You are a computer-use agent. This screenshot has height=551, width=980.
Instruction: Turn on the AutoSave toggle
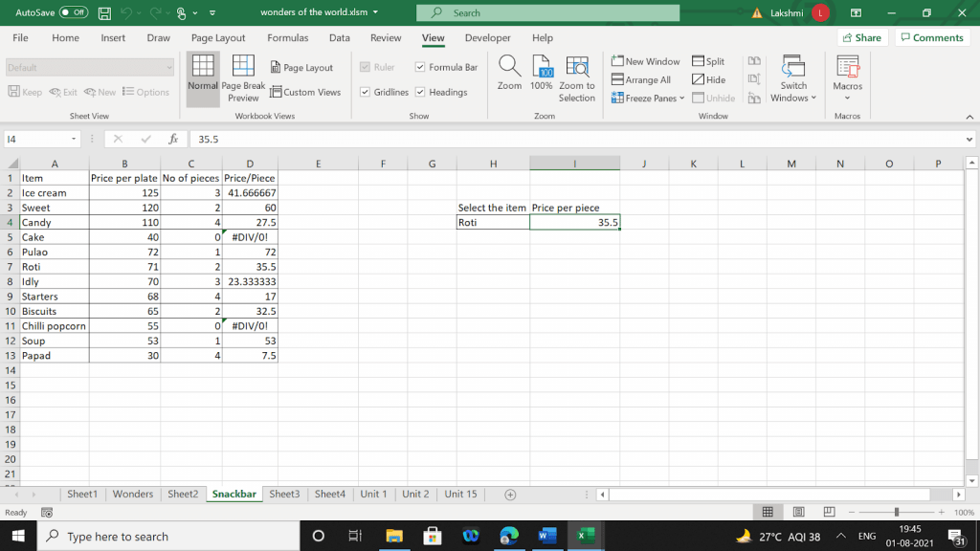[x=73, y=12]
